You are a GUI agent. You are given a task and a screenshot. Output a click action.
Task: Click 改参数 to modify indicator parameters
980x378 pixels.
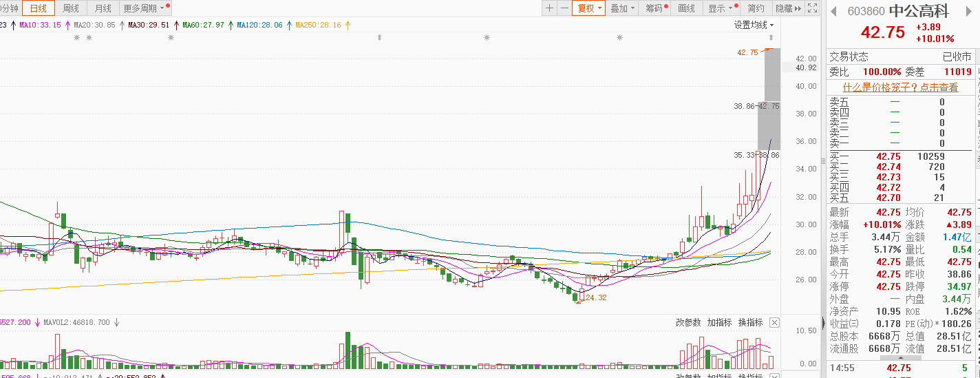pos(688,322)
